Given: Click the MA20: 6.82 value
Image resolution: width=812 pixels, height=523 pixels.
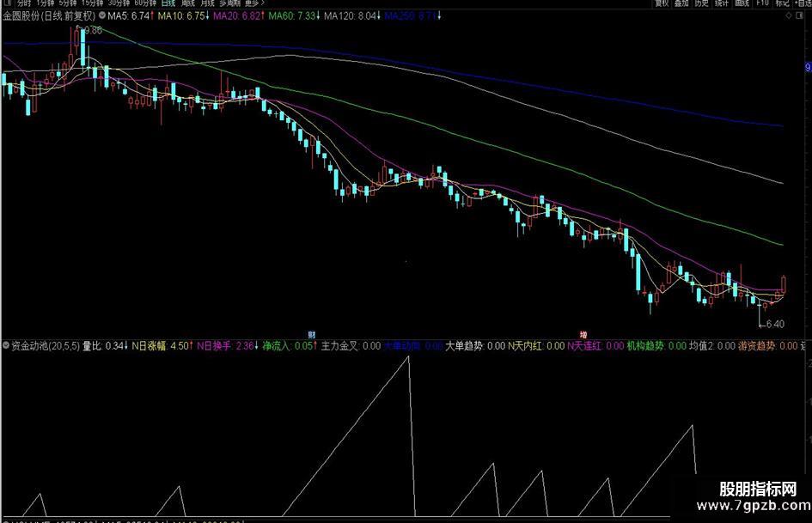Looking at the screenshot, I should pos(239,16).
